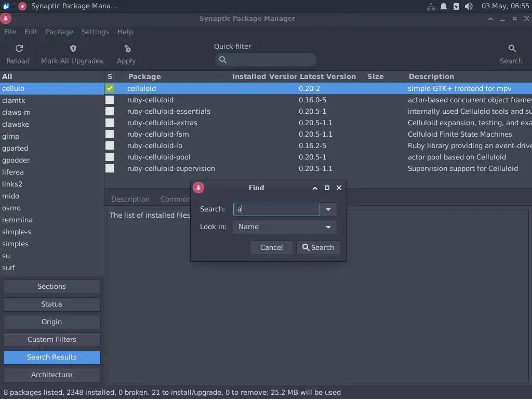Close the Find dialog
532x399 pixels.
(x=339, y=188)
